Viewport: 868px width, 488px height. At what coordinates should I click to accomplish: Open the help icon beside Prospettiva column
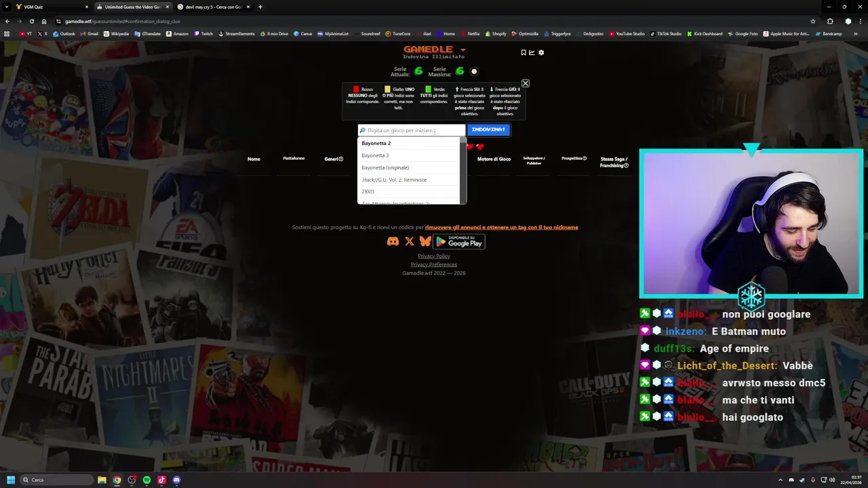point(585,159)
